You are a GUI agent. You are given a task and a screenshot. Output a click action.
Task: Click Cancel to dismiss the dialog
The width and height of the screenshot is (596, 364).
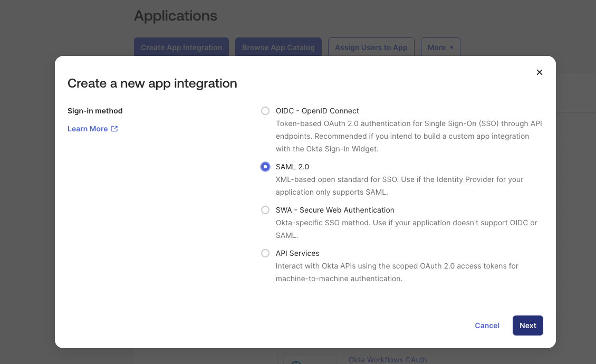[487, 325]
